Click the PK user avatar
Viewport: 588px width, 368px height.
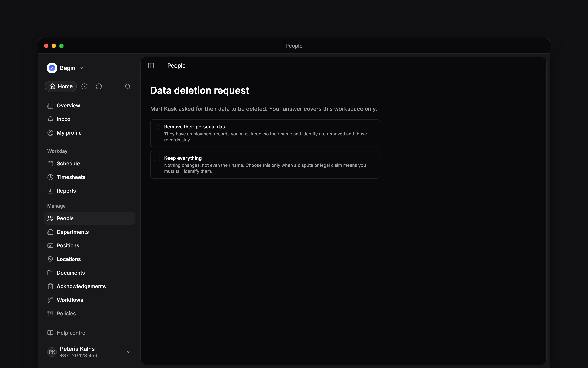52,352
